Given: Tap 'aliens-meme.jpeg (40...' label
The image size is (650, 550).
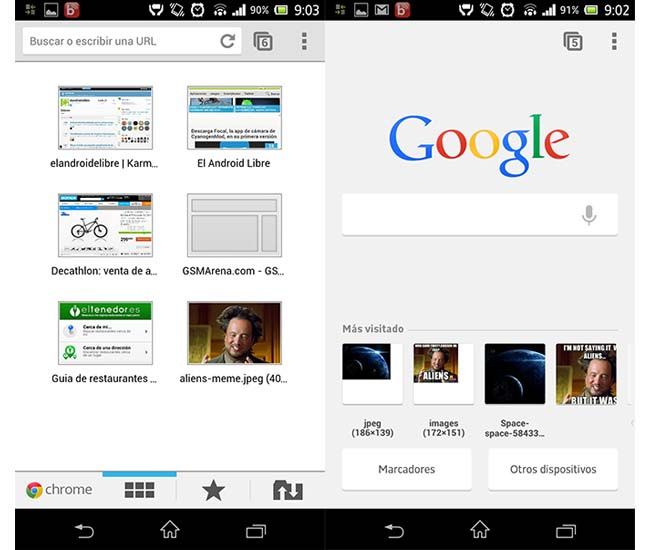Looking at the screenshot, I should (233, 378).
